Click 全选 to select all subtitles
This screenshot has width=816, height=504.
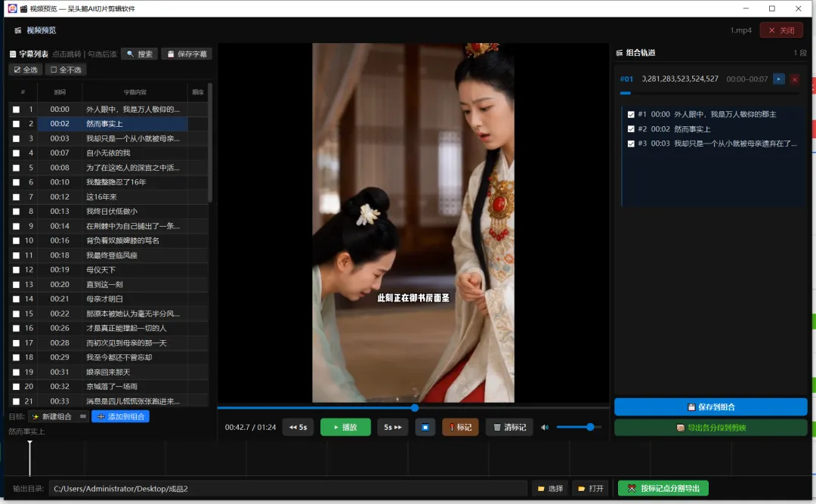click(26, 70)
